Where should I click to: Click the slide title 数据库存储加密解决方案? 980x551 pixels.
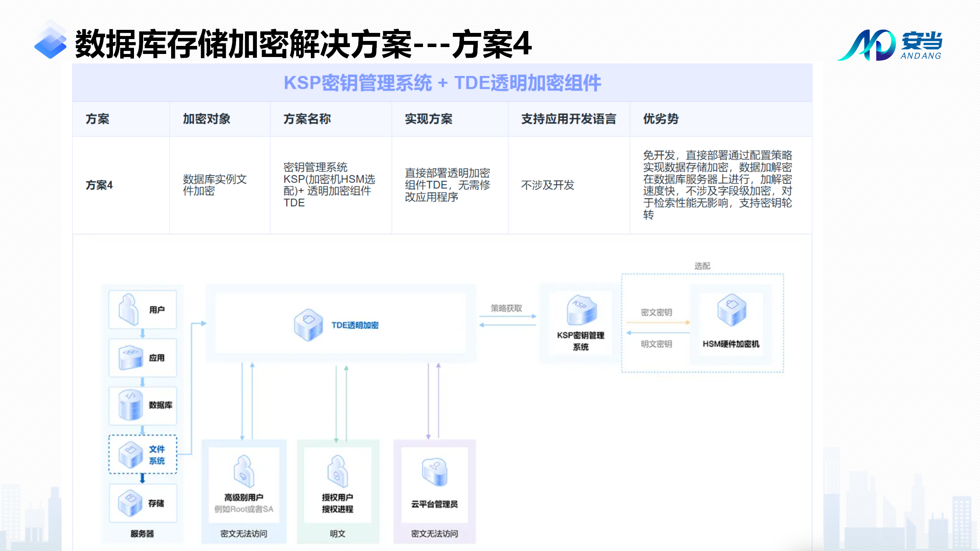(243, 44)
